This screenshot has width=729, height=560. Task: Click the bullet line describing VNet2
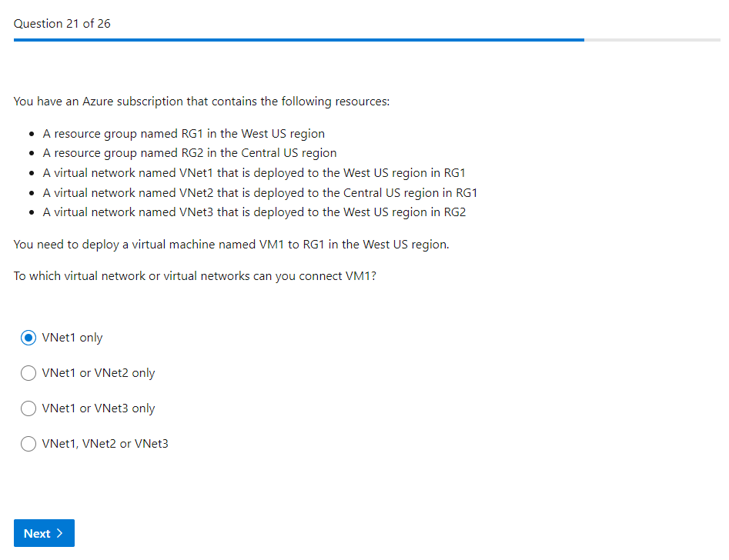click(260, 192)
